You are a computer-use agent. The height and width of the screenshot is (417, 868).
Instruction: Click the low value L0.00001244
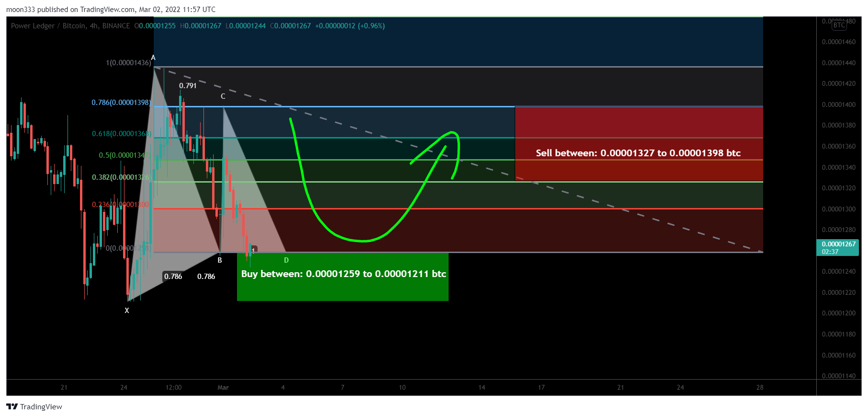246,26
